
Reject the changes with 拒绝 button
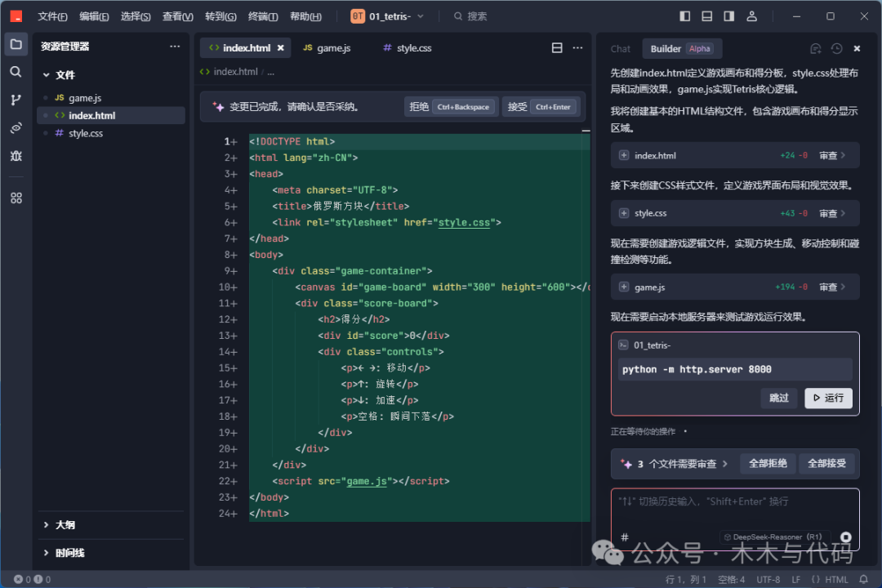(451, 107)
